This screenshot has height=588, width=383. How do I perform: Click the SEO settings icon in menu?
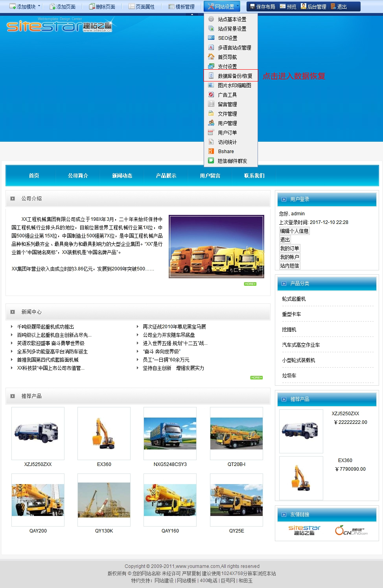click(211, 38)
